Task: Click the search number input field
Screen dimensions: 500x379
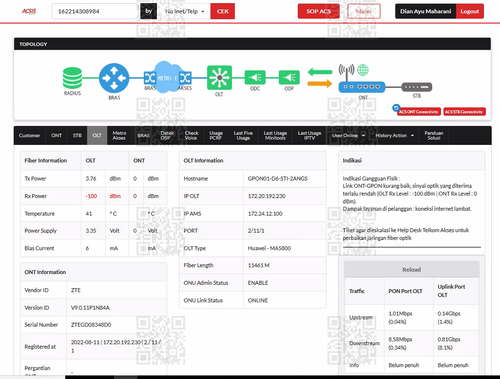Action: (95, 11)
